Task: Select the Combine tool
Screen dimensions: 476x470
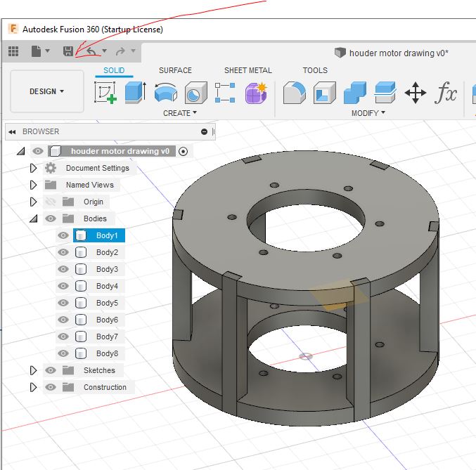Action: [354, 93]
